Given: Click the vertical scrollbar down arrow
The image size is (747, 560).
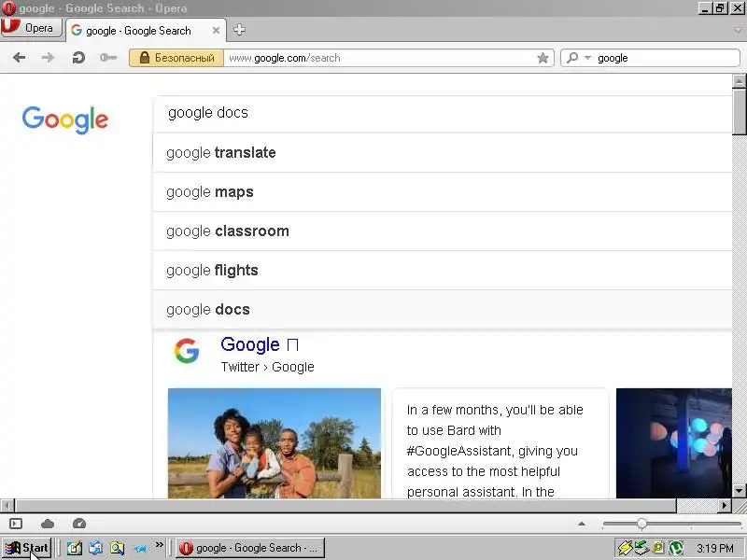Looking at the screenshot, I should pos(739,491).
